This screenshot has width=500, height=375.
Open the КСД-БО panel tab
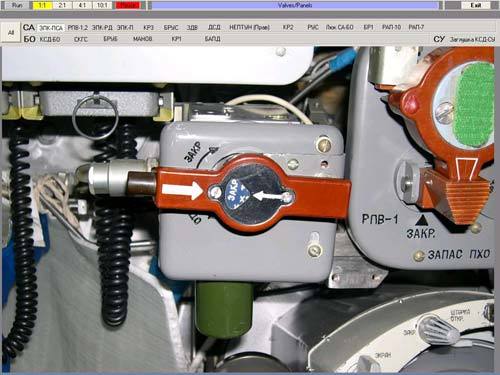[50, 39]
